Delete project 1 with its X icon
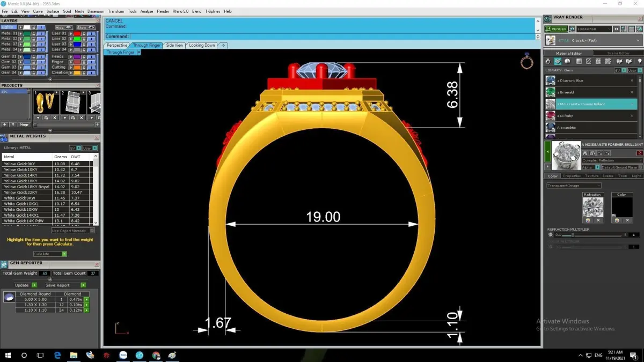644x362 pixels. point(55,117)
